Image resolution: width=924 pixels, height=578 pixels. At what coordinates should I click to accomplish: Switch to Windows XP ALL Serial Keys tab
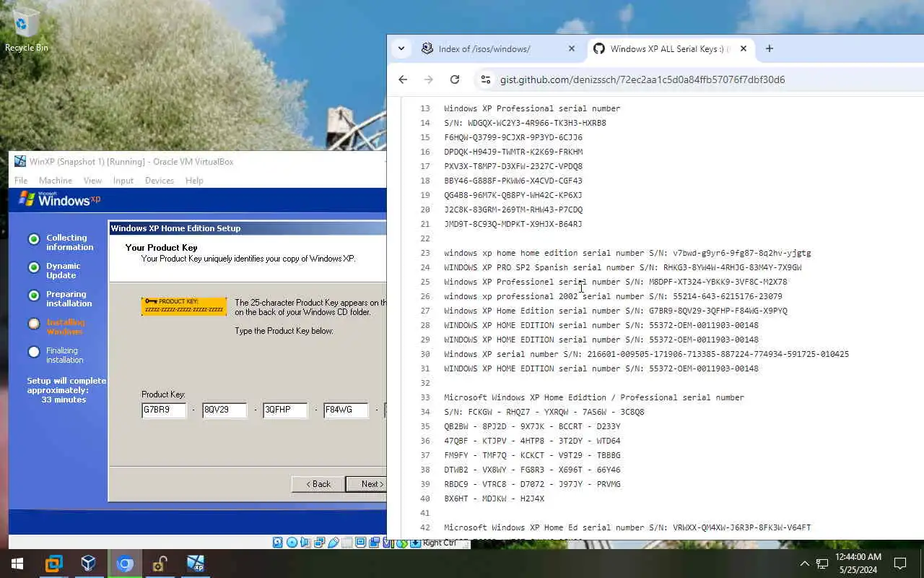(x=671, y=48)
